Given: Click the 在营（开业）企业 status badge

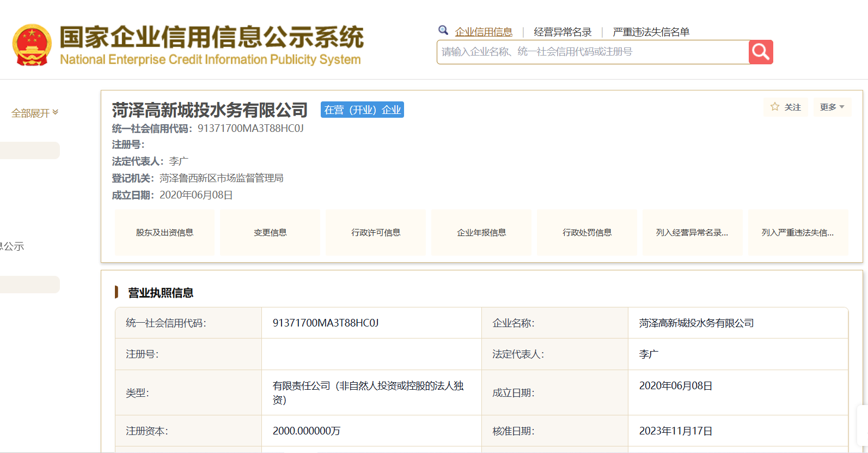Looking at the screenshot, I should (362, 110).
